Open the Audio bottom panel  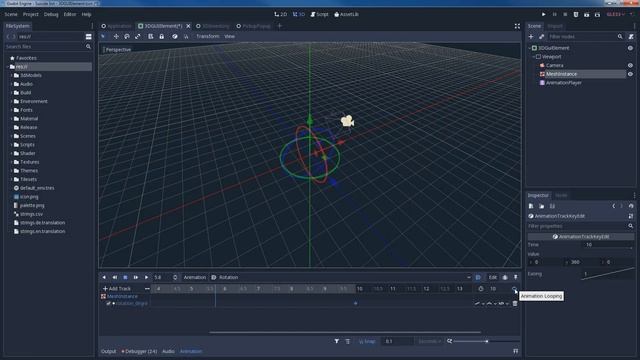(x=168, y=351)
